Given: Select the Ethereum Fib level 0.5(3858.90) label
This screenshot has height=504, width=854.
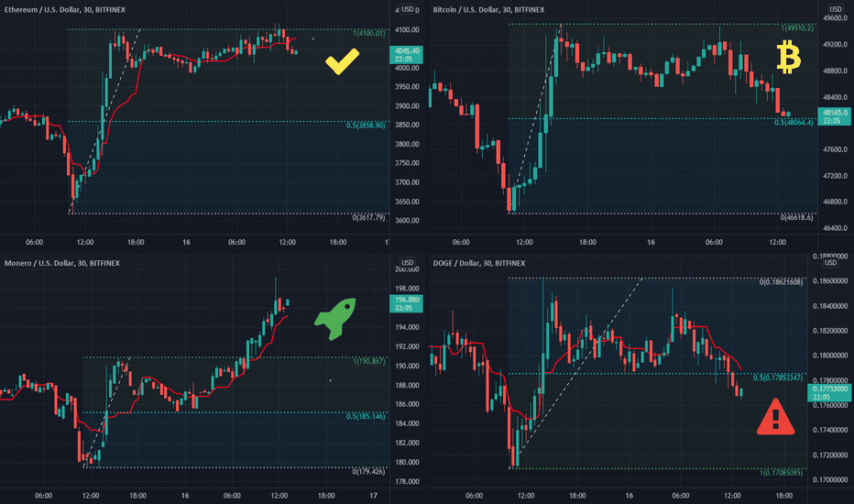Looking at the screenshot, I should click(x=366, y=126).
